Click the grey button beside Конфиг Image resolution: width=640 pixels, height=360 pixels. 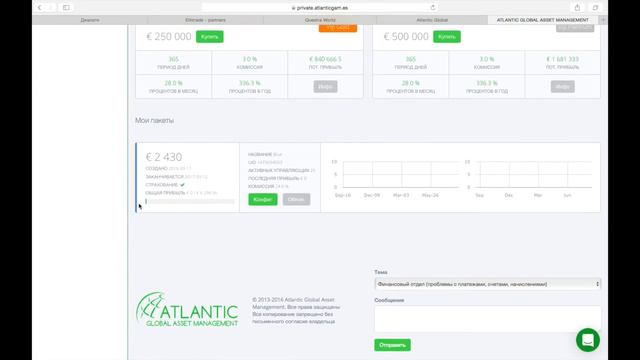(x=296, y=199)
